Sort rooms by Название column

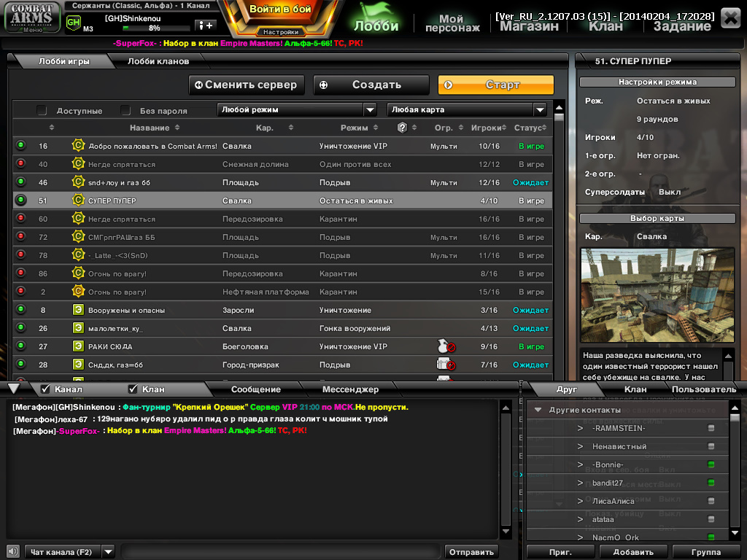point(155,128)
